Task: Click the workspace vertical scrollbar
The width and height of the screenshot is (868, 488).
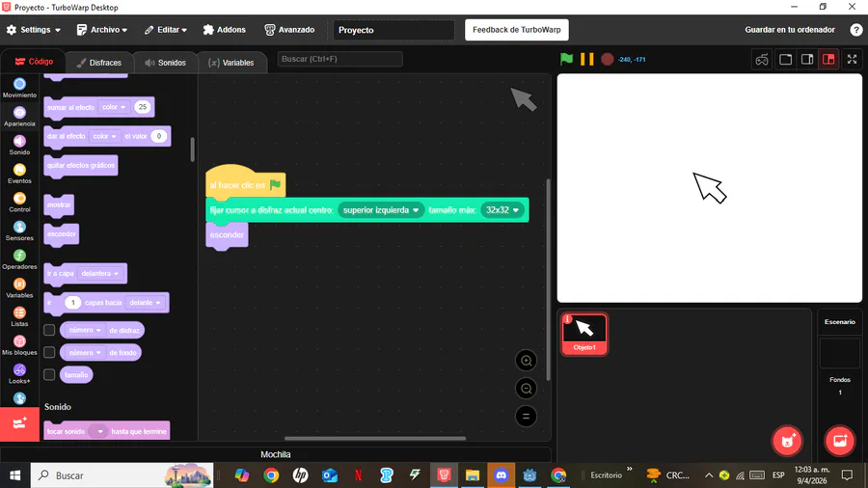Action: coord(548,280)
